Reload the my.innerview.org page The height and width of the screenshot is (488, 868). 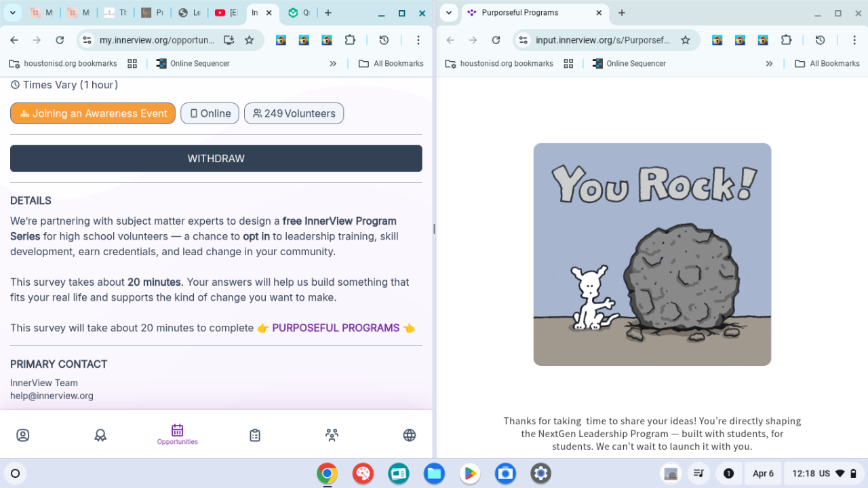click(60, 40)
